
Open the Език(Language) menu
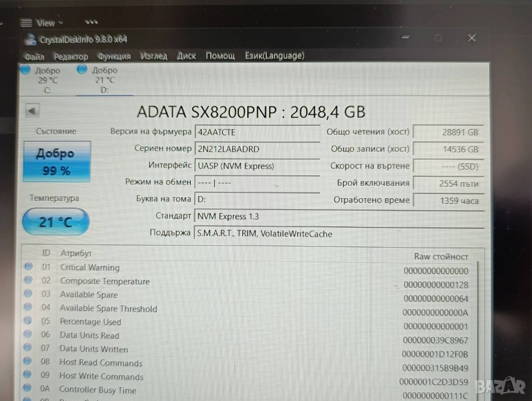click(x=274, y=56)
